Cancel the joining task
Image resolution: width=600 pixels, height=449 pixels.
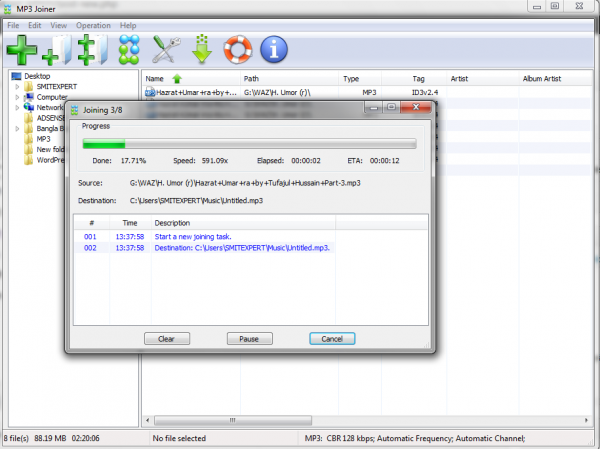(x=332, y=339)
